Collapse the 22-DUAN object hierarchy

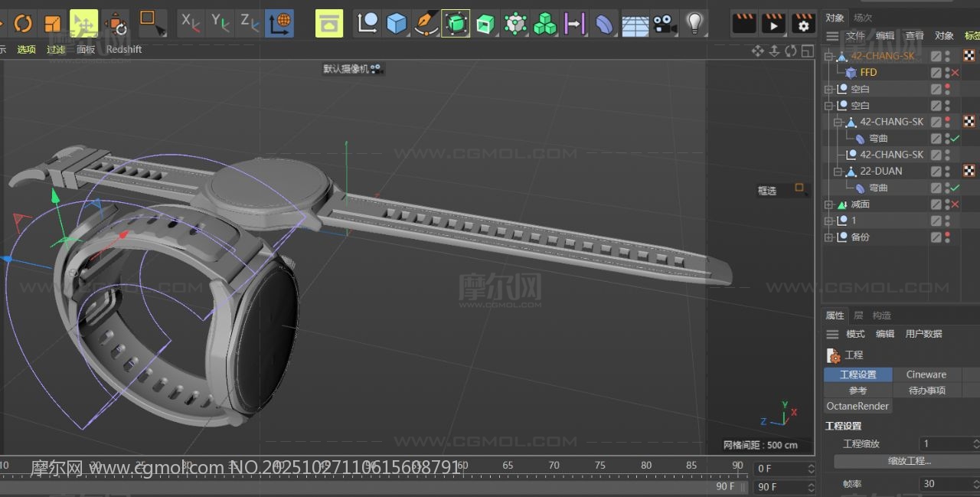pyautogui.click(x=838, y=172)
